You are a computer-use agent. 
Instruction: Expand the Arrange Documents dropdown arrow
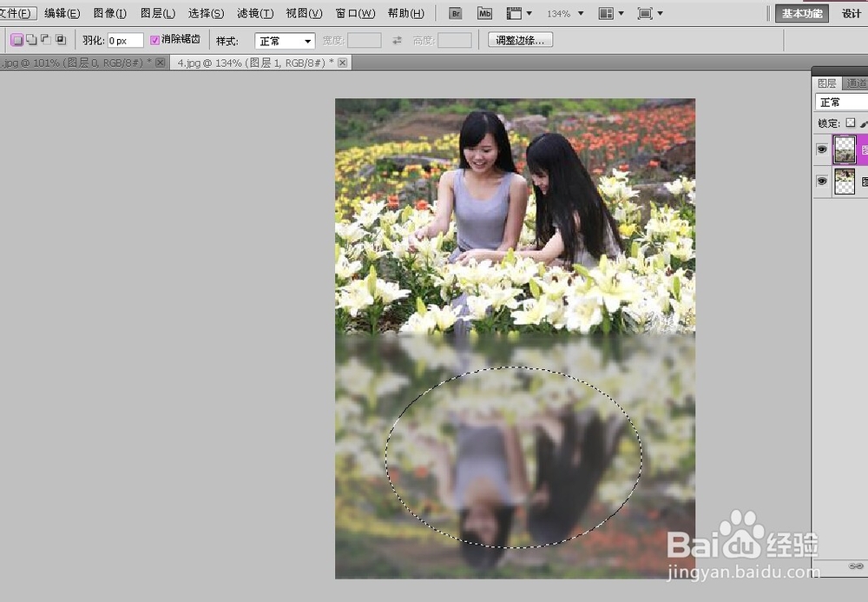coord(621,13)
